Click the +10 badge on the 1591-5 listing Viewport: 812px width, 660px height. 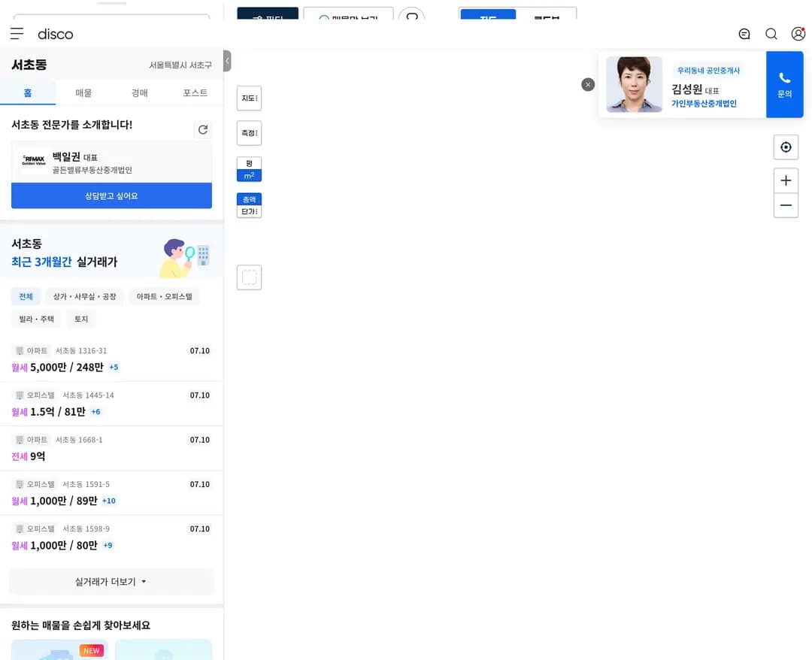click(x=109, y=501)
